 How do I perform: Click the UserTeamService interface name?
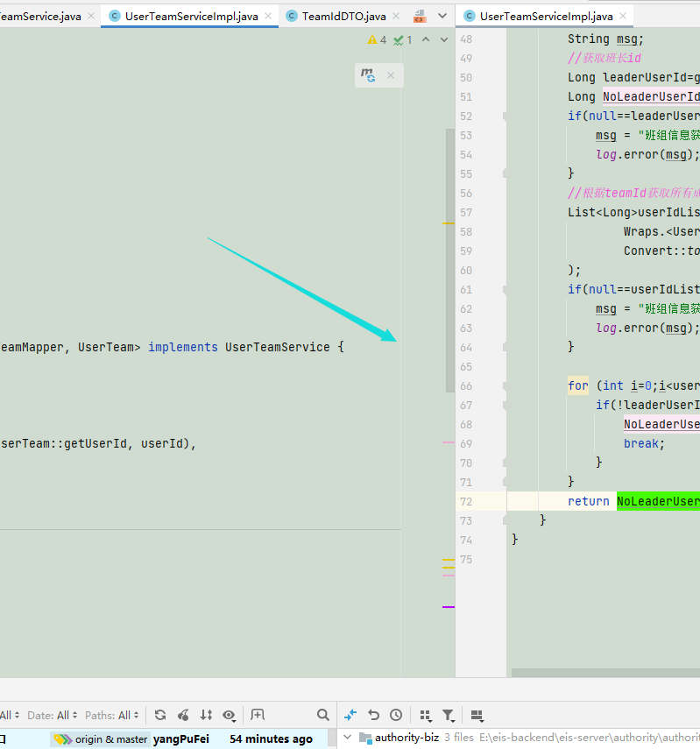pyautogui.click(x=278, y=347)
